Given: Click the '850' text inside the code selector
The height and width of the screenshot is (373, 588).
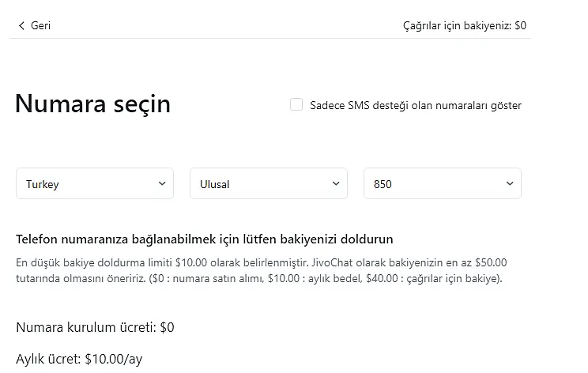Looking at the screenshot, I should pyautogui.click(x=383, y=184).
